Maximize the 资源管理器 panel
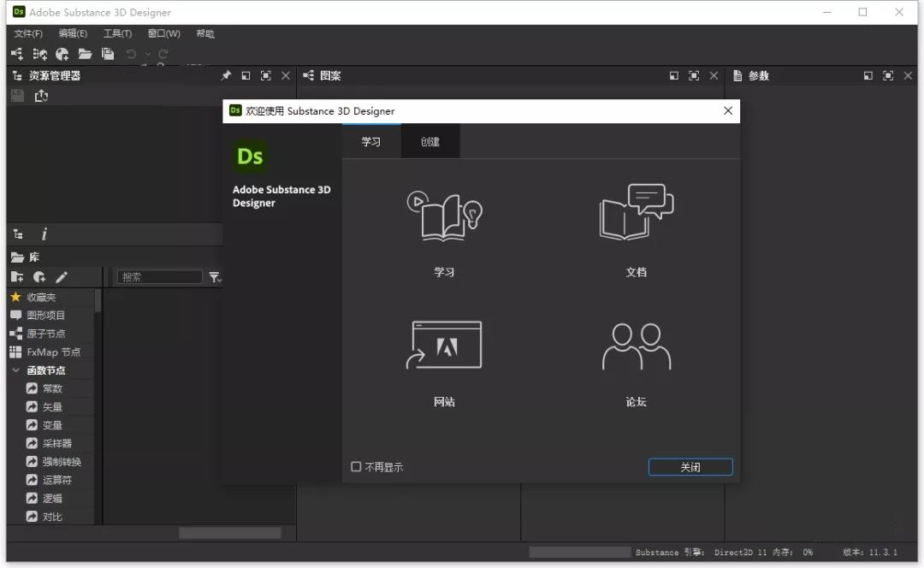 tap(266, 75)
